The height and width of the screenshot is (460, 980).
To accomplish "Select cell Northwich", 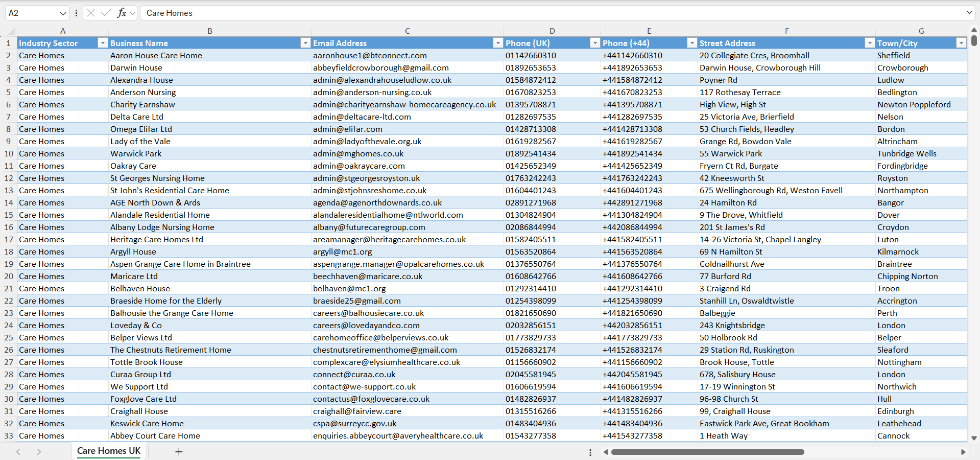I will pyautogui.click(x=921, y=387).
